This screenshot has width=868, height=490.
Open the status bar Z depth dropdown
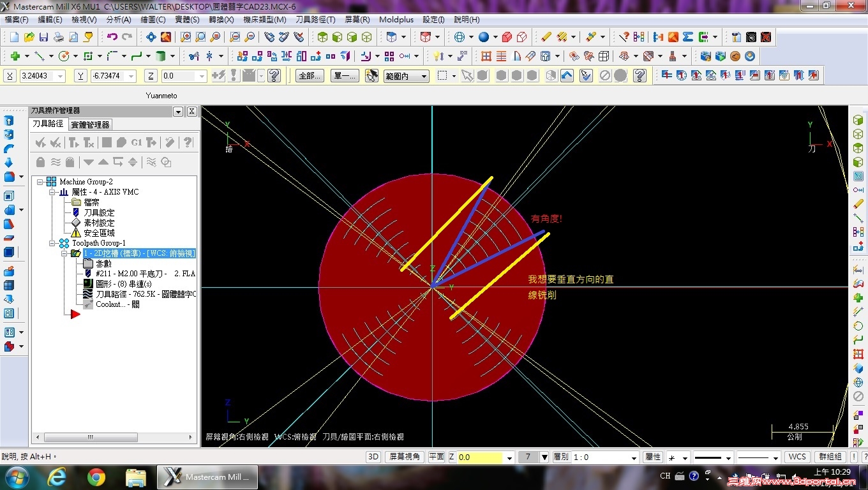[x=509, y=457]
